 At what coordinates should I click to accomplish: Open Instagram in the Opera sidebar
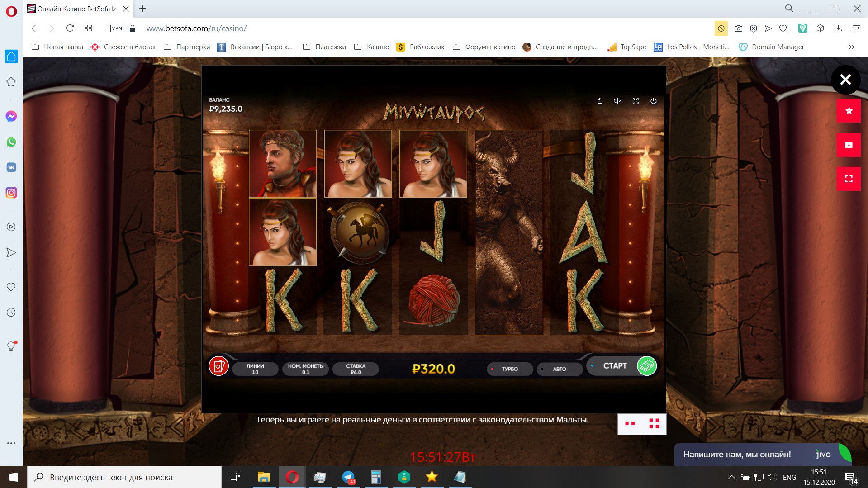[x=11, y=193]
